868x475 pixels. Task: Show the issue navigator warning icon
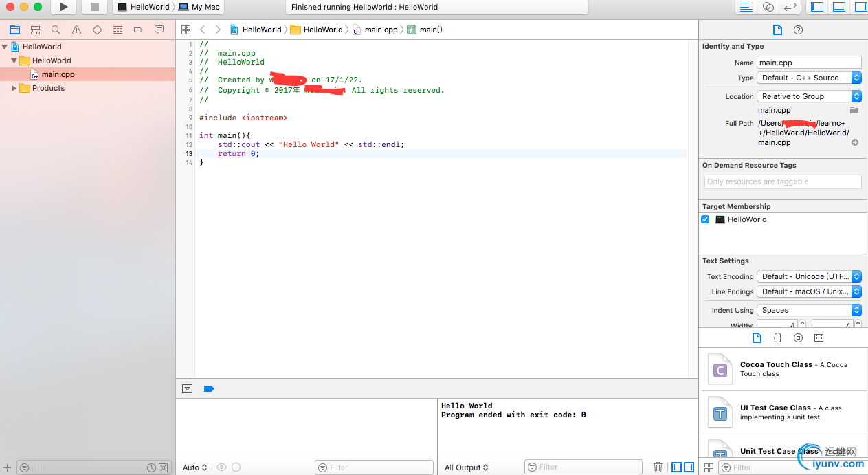[x=76, y=30]
